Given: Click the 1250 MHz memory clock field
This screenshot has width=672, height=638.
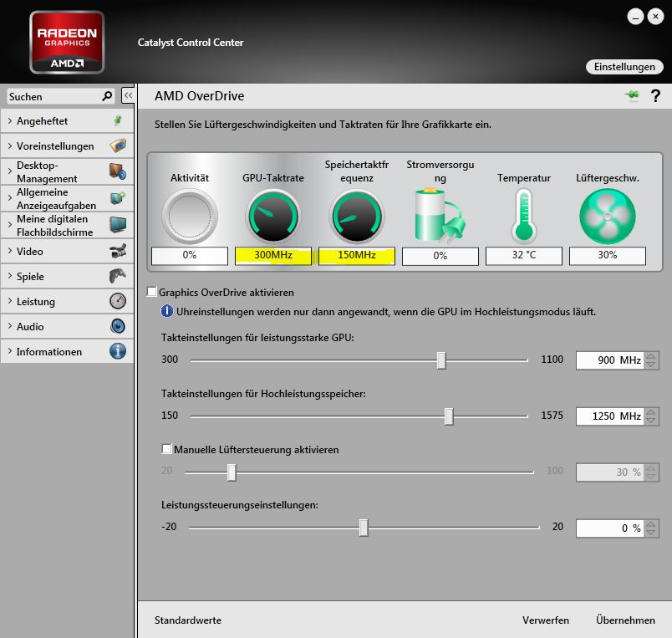Looking at the screenshot, I should [x=609, y=416].
